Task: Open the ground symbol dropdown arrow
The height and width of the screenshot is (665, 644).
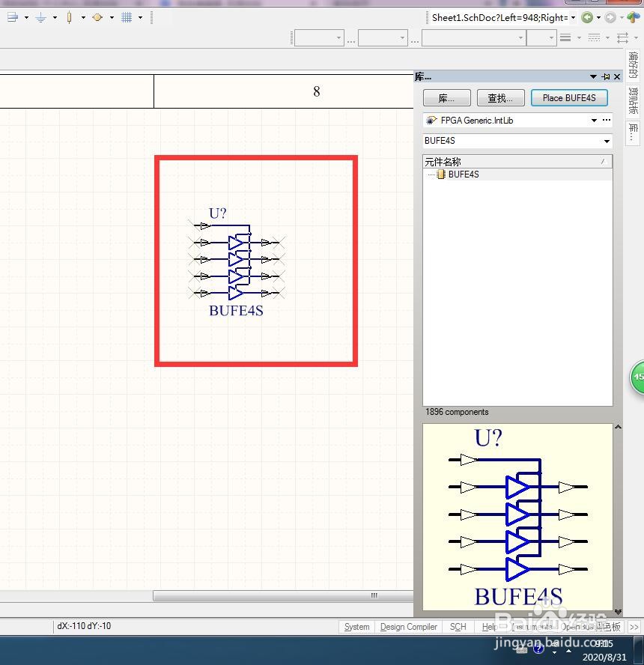Action: point(55,18)
